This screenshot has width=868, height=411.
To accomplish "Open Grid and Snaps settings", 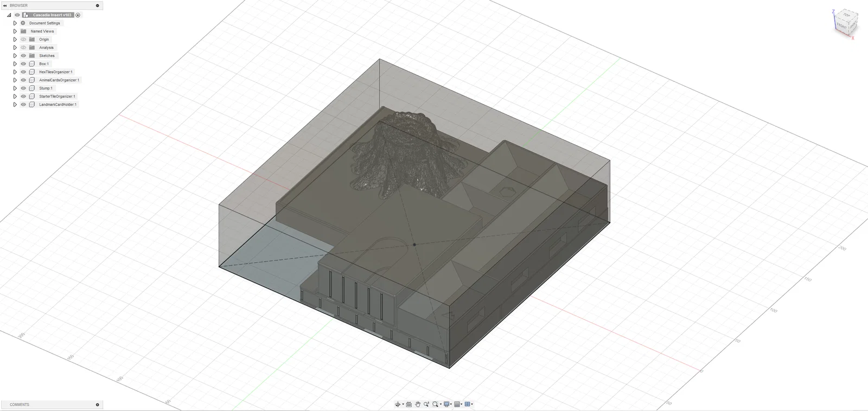I will [457, 404].
